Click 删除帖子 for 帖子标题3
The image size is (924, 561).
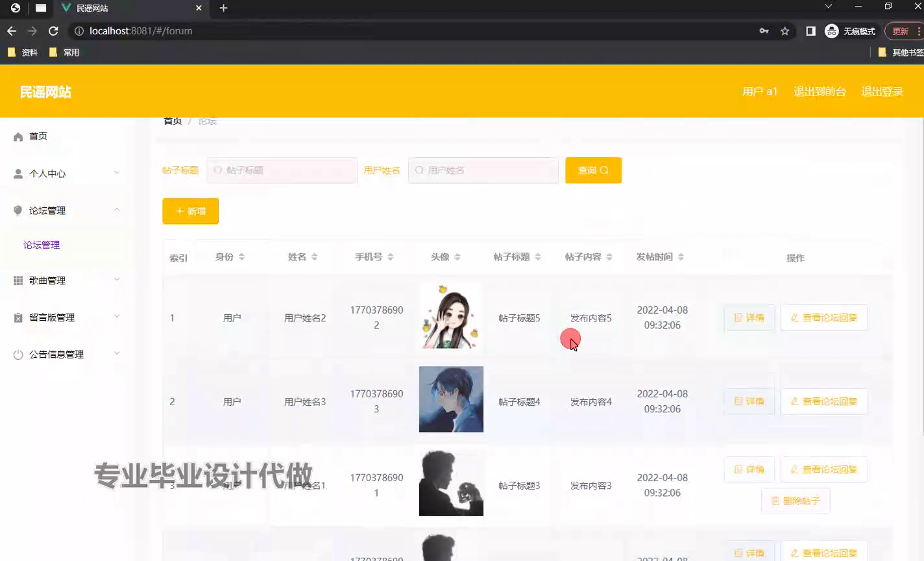pyautogui.click(x=796, y=501)
